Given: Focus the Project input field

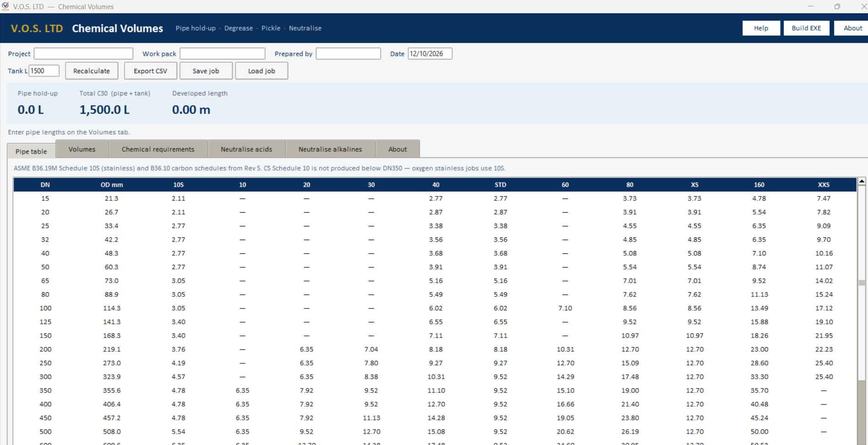Looking at the screenshot, I should tap(83, 54).
